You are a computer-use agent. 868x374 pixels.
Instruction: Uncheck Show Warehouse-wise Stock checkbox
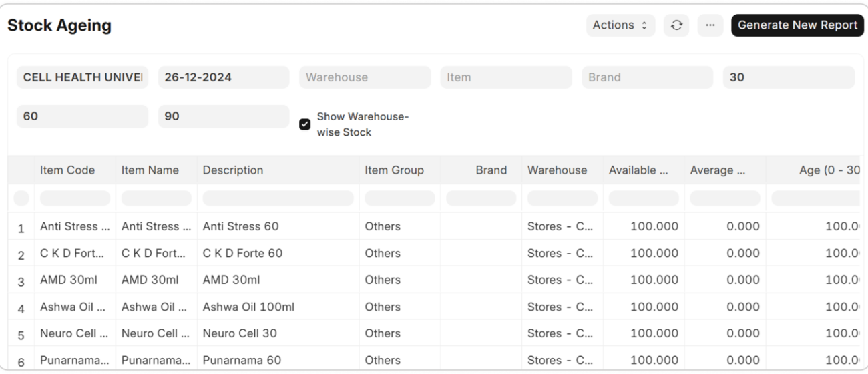click(x=305, y=124)
